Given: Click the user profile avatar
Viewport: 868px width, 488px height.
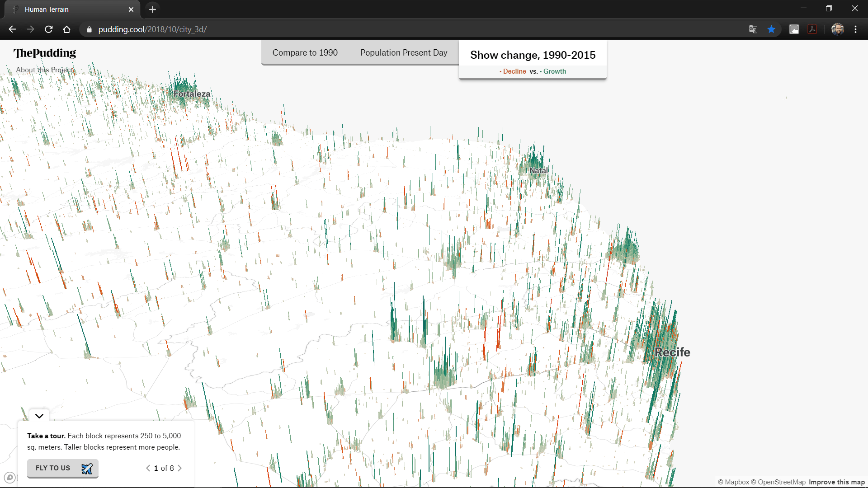Looking at the screenshot, I should (837, 29).
